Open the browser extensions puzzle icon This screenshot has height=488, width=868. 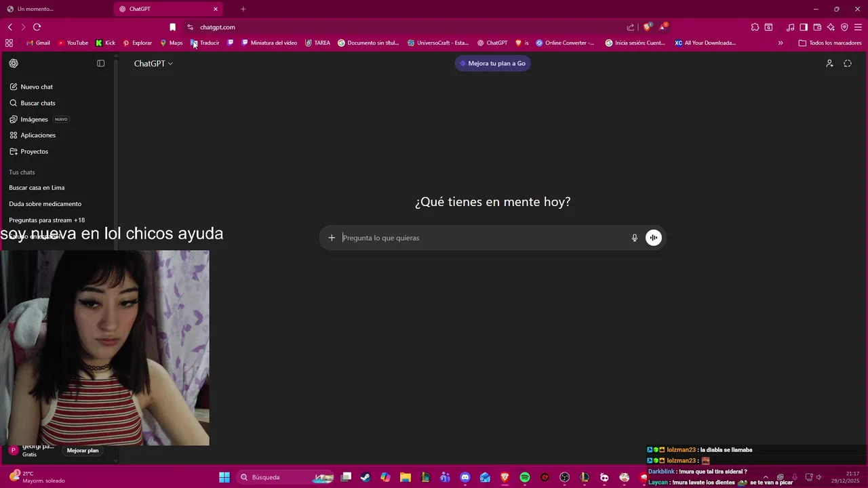click(x=755, y=27)
